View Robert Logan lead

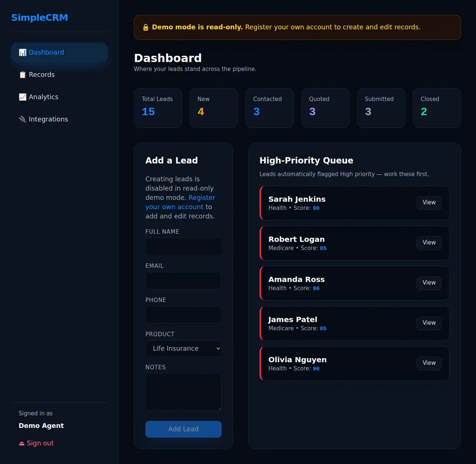click(x=429, y=242)
